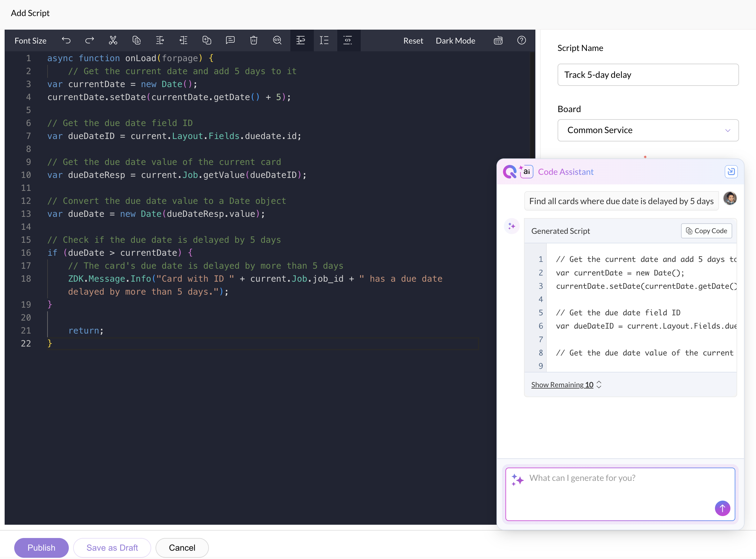Image resolution: width=756 pixels, height=559 pixels.
Task: Click the Cut scissors icon
Action: tap(113, 40)
